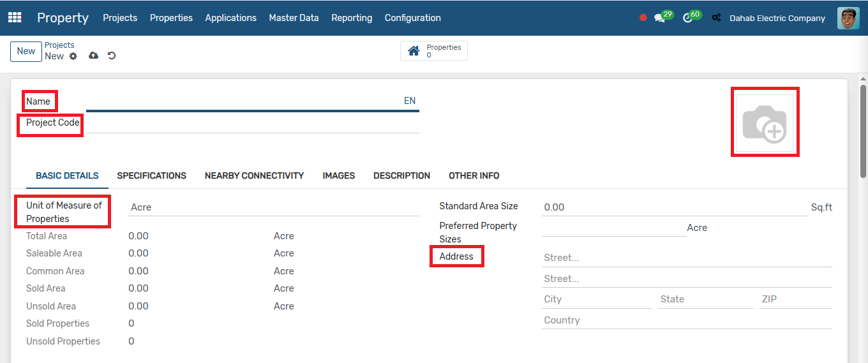The image size is (868, 363).
Task: Open the conversations icon showing 29
Action: point(660,18)
